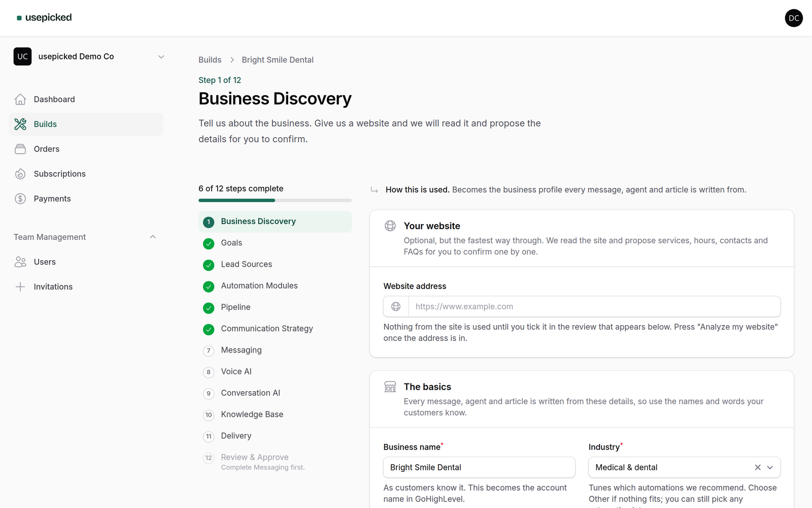Click the Invitations plus icon

click(x=20, y=287)
